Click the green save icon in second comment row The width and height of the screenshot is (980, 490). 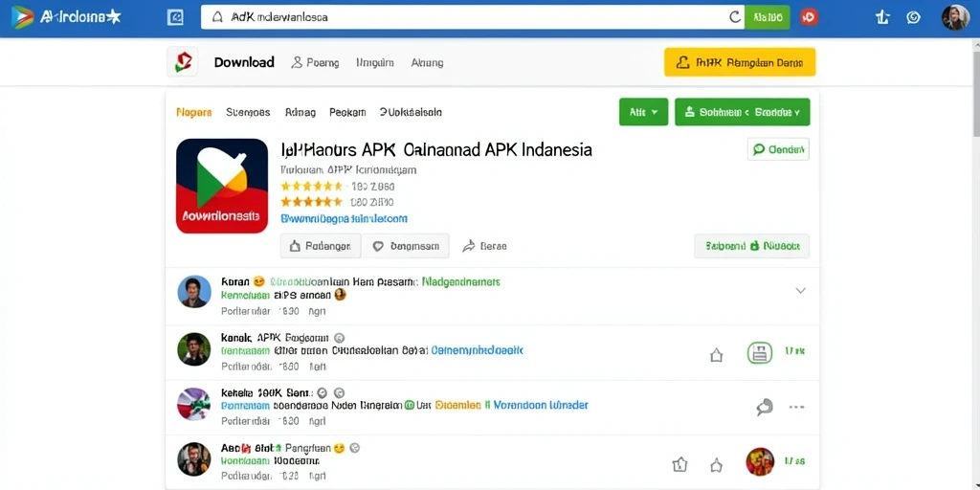tap(759, 352)
